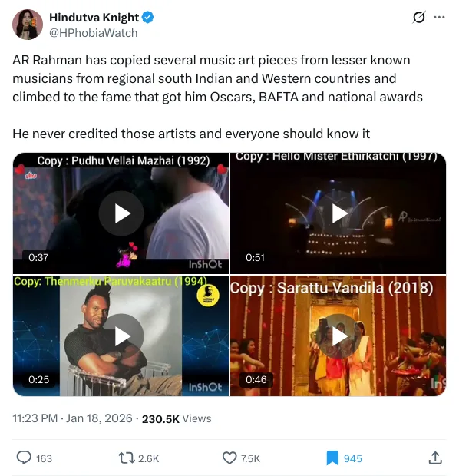Open the three-dot more options menu
The image size is (459, 476).
tap(439, 18)
